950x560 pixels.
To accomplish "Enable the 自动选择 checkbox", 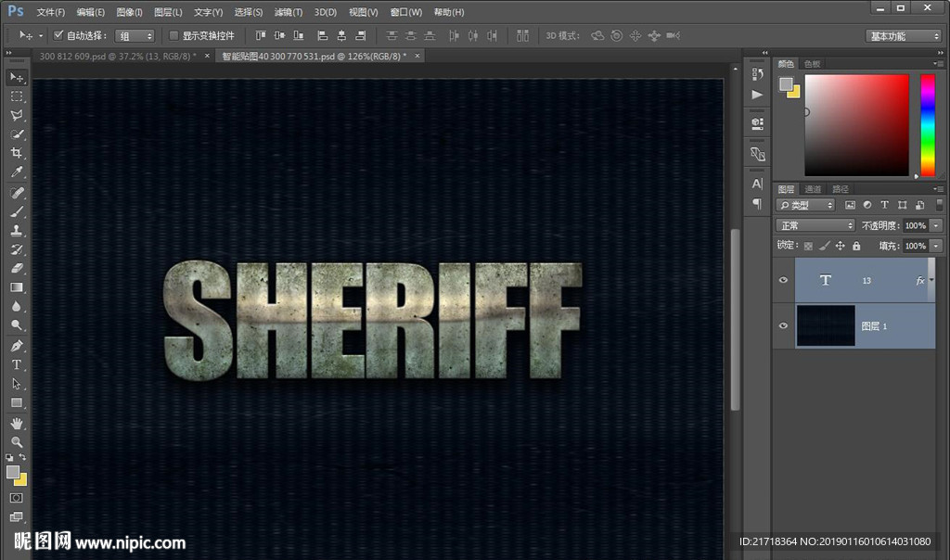I will [x=58, y=36].
